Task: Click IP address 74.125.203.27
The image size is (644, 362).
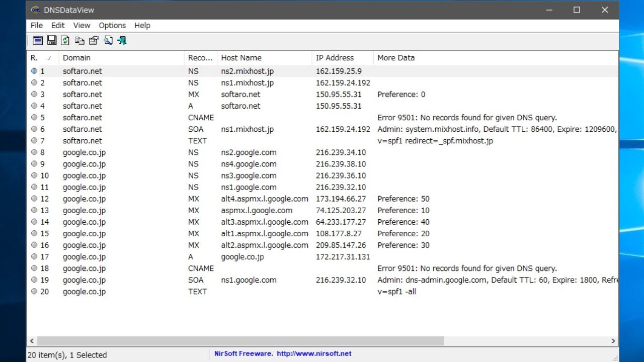Action: [341, 211]
